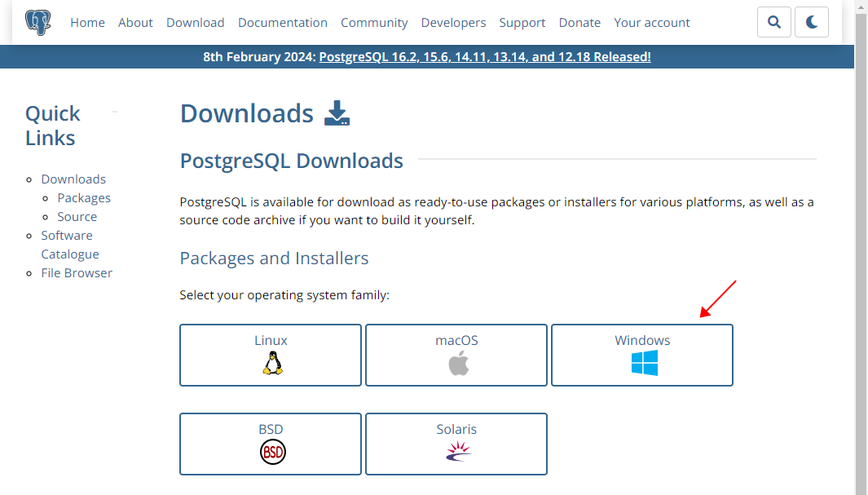Choose the Windows text label
868x495 pixels.
click(x=642, y=341)
